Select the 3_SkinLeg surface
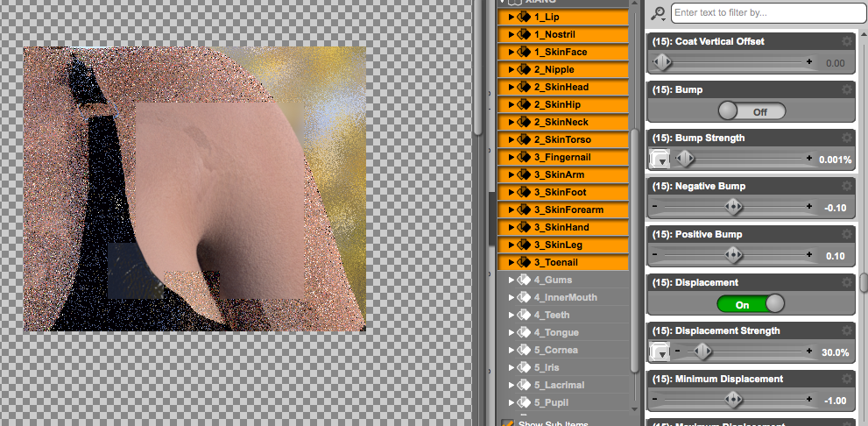This screenshot has width=868, height=426. 563,245
